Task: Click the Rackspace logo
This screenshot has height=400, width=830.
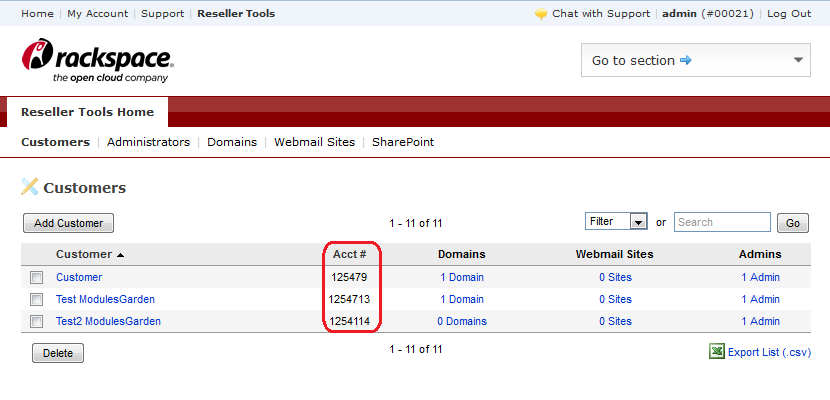Action: 98,60
